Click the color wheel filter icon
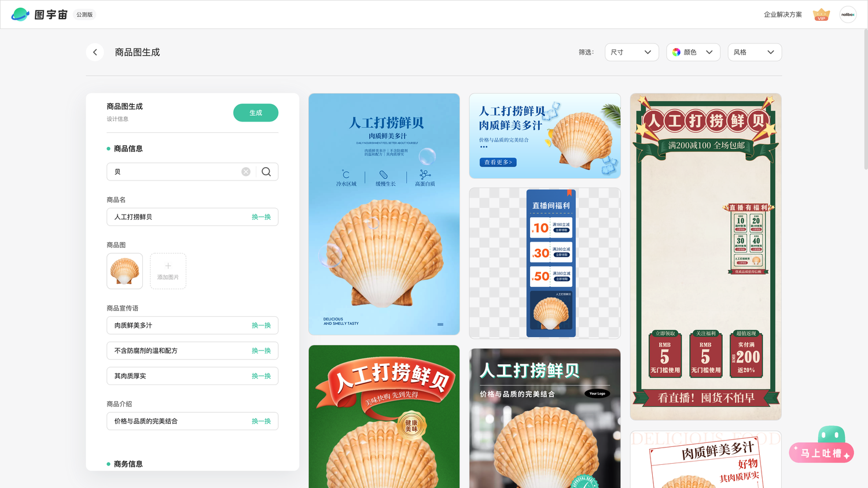Screen dimensions: 868x488 676,52
